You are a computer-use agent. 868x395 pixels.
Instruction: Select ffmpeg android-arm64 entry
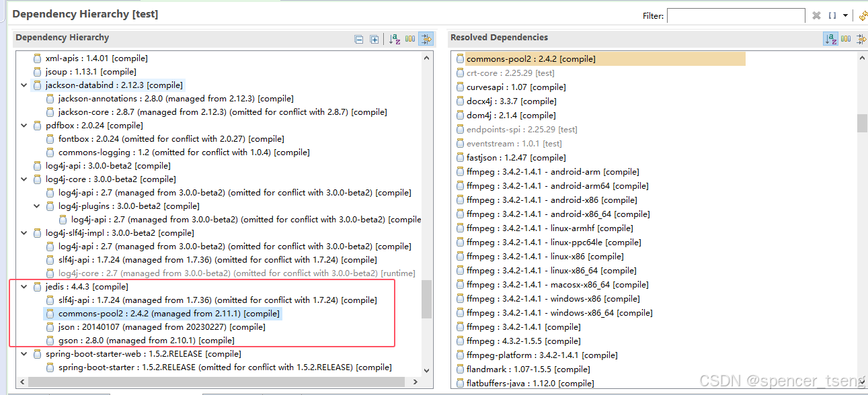(557, 186)
